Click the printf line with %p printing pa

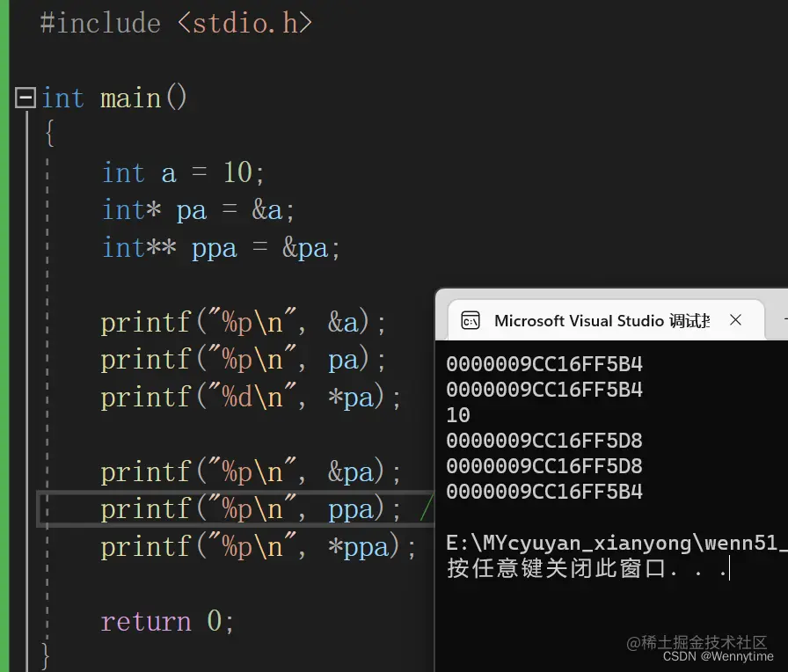[x=243, y=360]
